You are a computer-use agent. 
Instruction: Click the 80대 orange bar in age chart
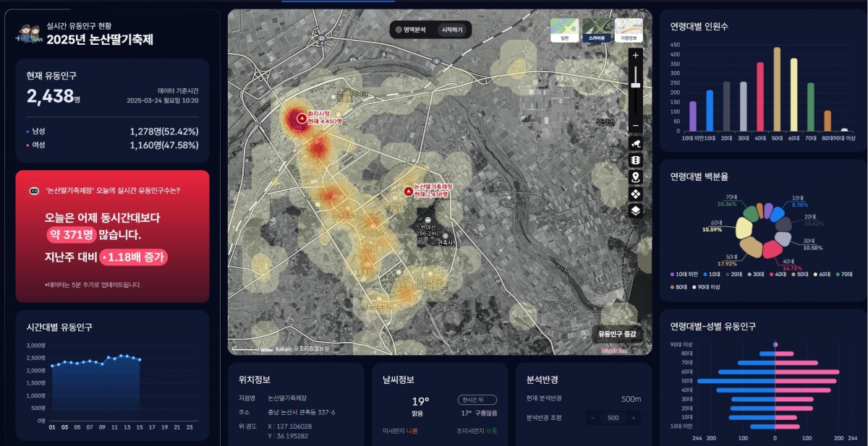[x=827, y=121]
